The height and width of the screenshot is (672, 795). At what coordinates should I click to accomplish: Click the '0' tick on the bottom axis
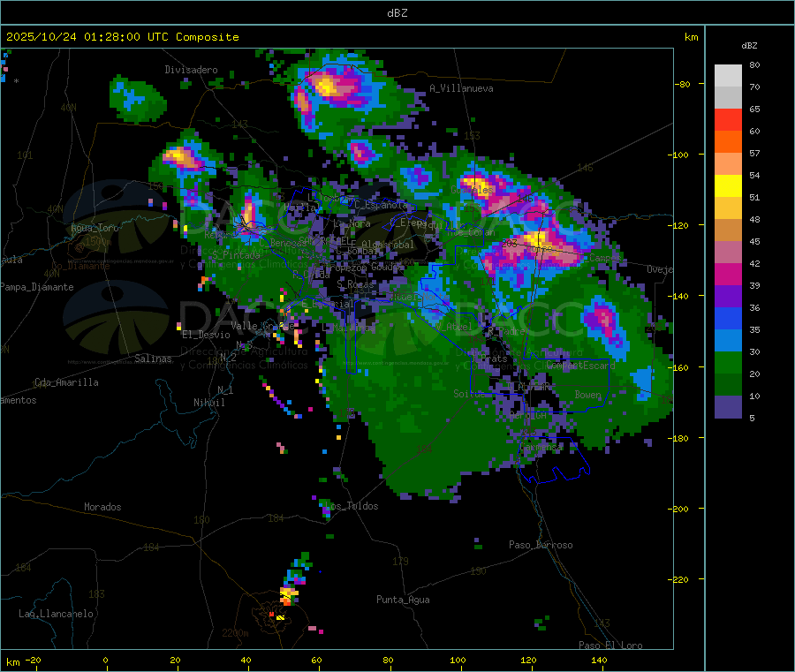coord(105,660)
